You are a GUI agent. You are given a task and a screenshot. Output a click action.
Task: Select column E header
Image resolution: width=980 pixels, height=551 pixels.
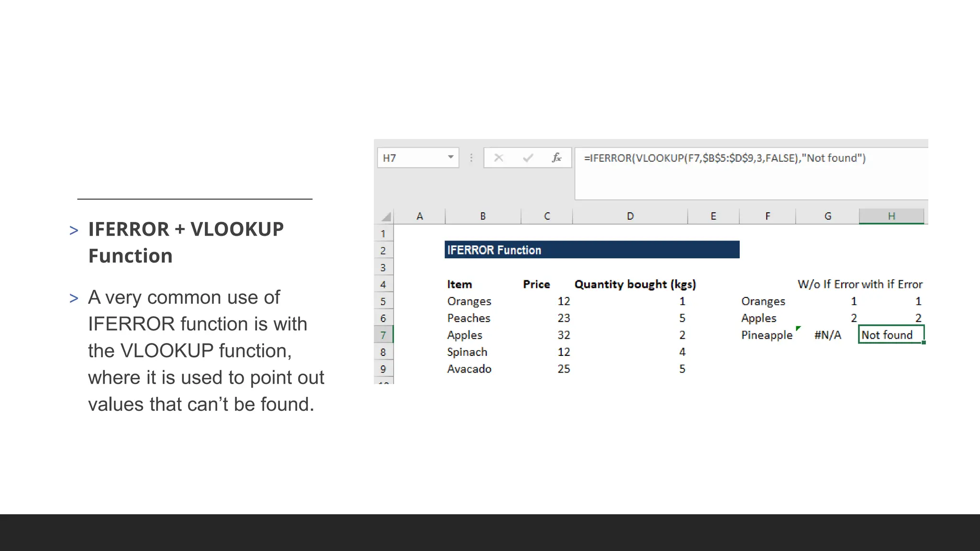(713, 216)
